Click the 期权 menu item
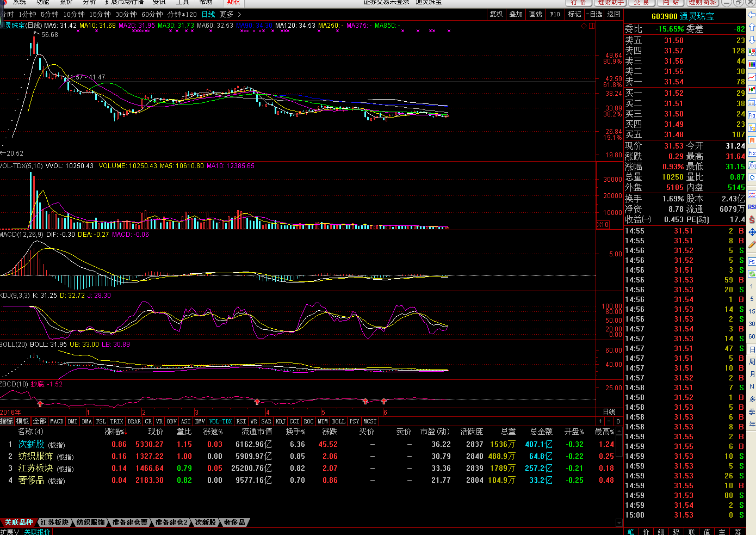The image size is (756, 535). tap(234, 3)
